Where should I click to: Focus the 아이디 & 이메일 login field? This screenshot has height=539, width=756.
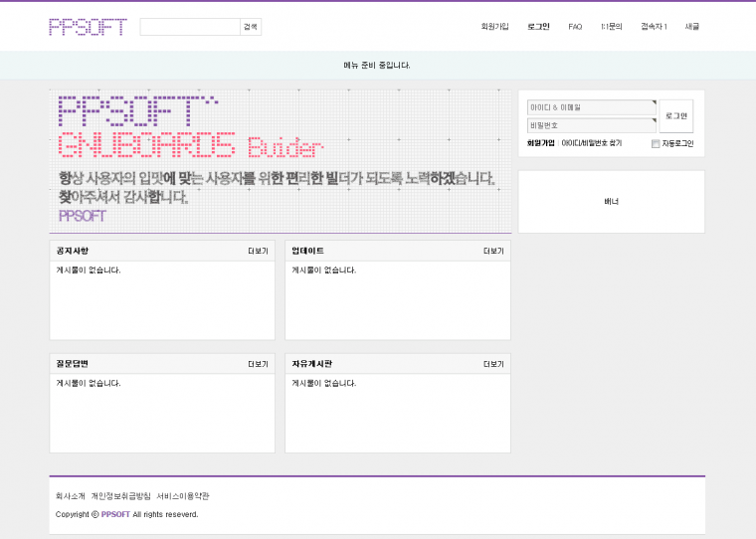coord(591,107)
